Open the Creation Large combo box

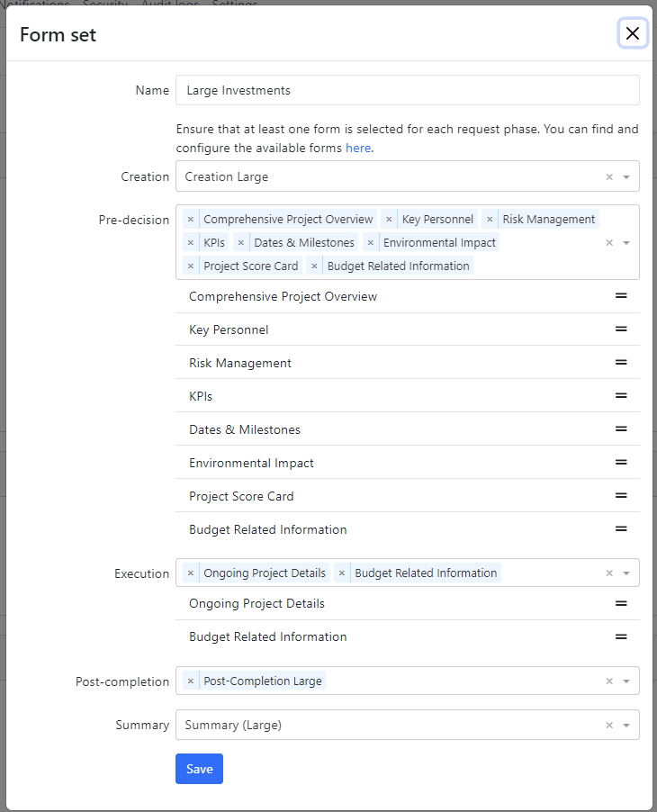[408, 176]
